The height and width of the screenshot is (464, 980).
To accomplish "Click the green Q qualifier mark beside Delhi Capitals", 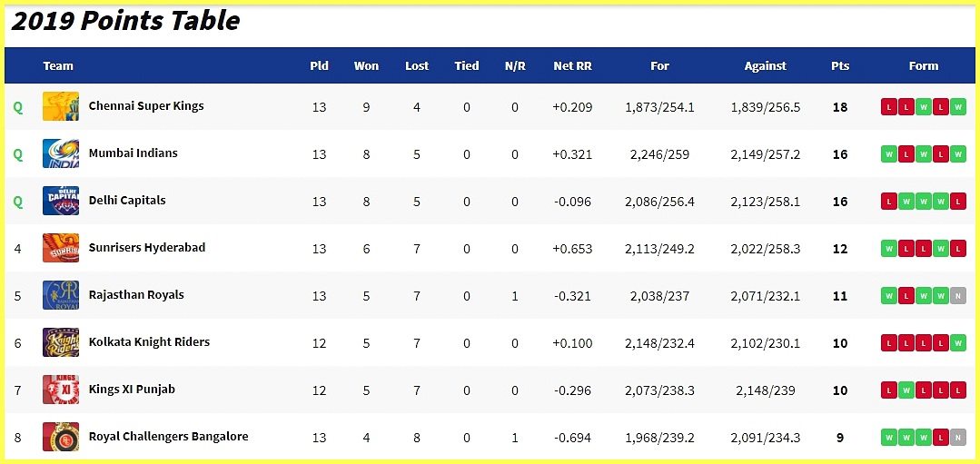I will pos(17,202).
